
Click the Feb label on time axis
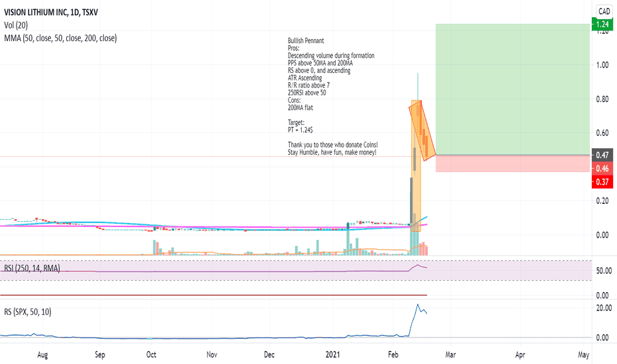pos(393,355)
